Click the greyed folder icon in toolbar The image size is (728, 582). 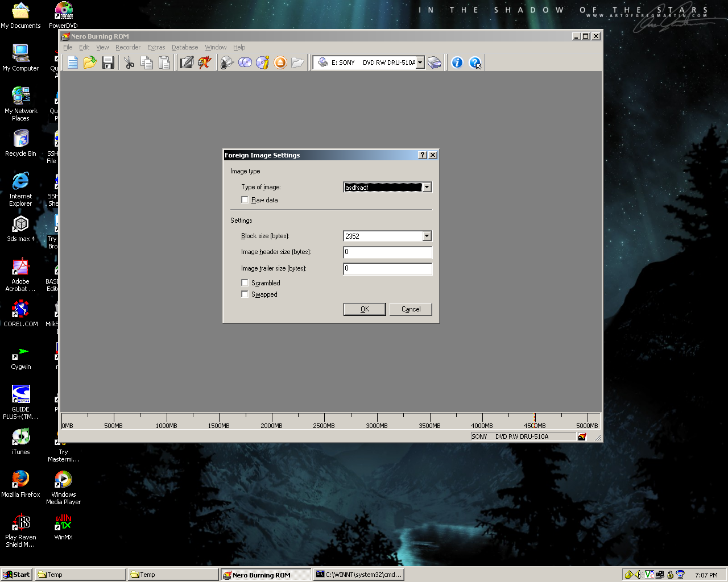(297, 63)
